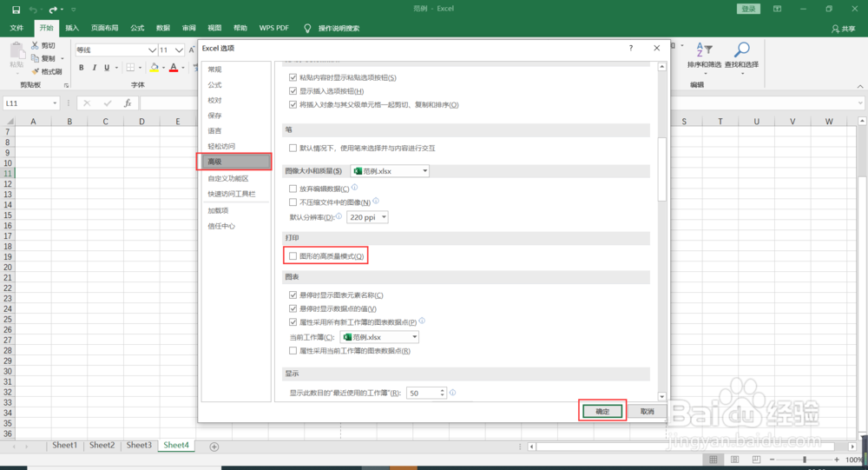Open Name Box dropdown arrow
The width and height of the screenshot is (868, 470).
point(55,103)
